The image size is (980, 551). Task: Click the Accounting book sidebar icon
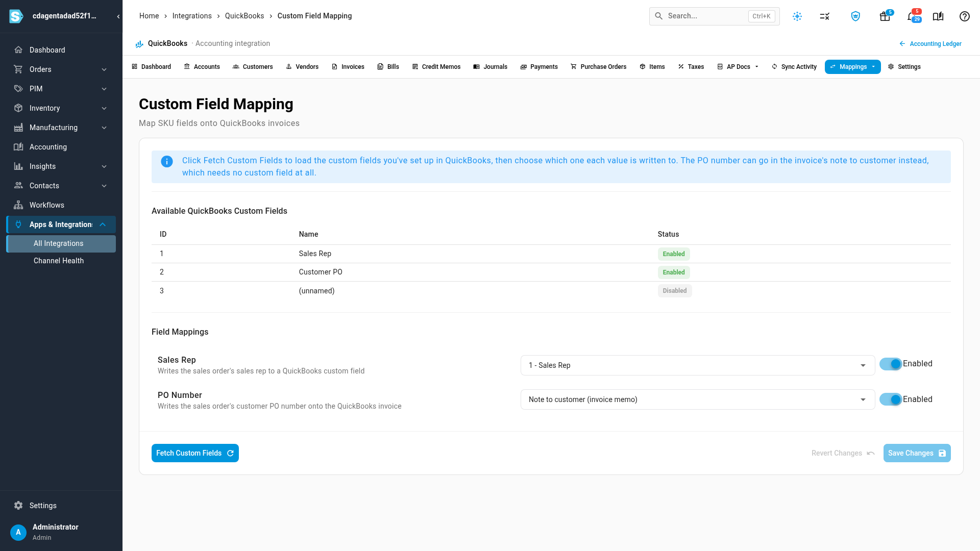[18, 147]
